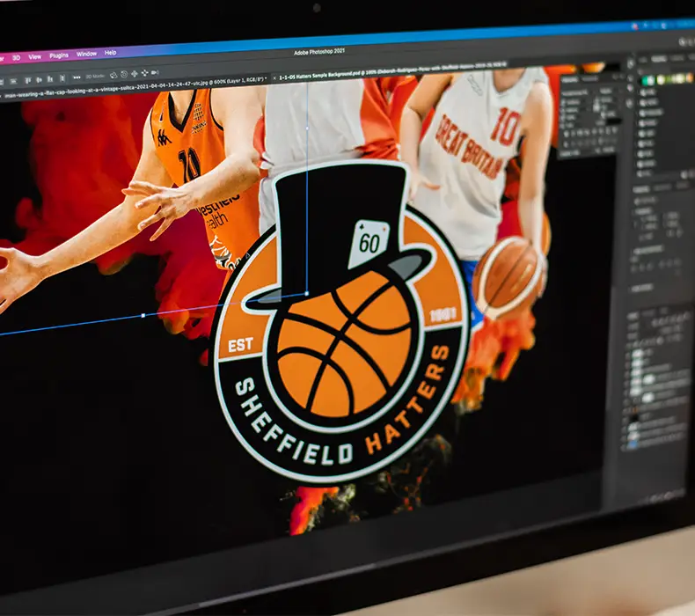Select the 3D Mode pan camera icon
Image resolution: width=695 pixels, height=616 pixels.
(x=135, y=74)
